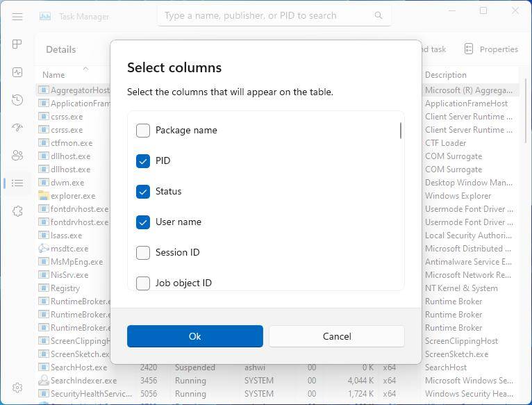532x405 pixels.
Task: Click the dwm.exe process icon
Action: point(44,182)
